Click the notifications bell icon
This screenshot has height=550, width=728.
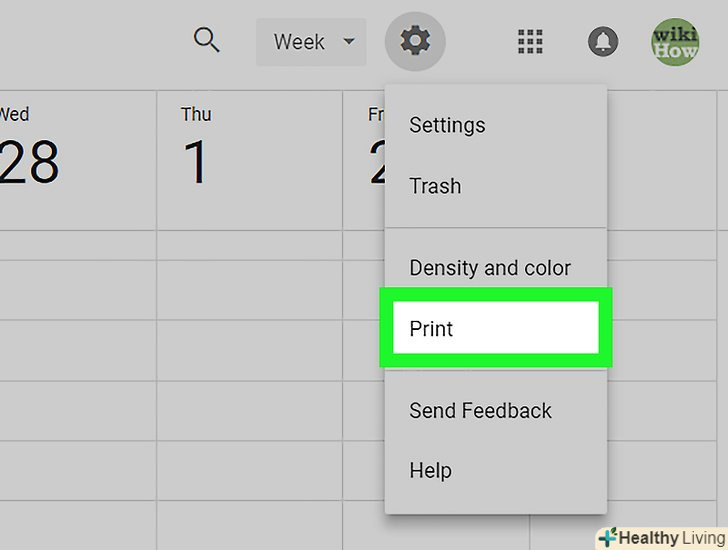click(603, 42)
